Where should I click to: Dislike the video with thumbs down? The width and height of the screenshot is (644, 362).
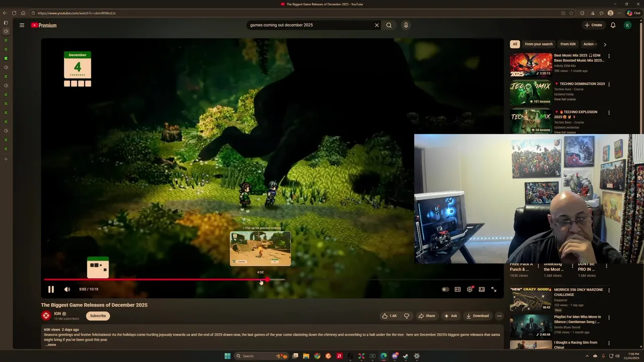click(x=407, y=316)
